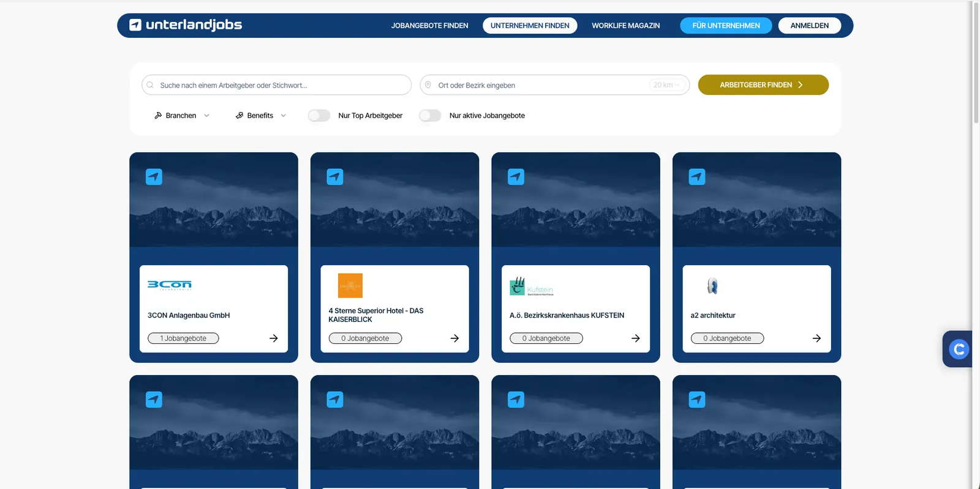Enable the Nur Top Arbeitgeber toggle
Screen dimensions: 980x489
319,116
